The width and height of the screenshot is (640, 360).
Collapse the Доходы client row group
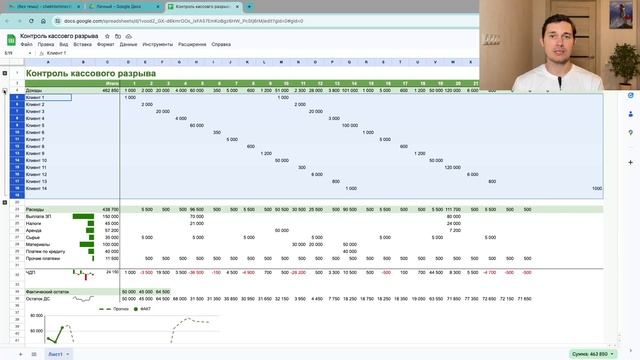coord(5,91)
